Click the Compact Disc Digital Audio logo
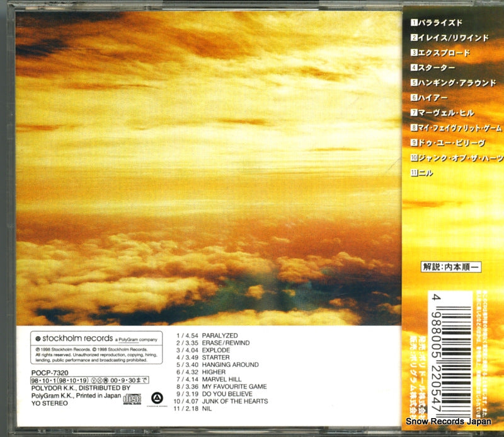504x437 pixels. tap(132, 398)
